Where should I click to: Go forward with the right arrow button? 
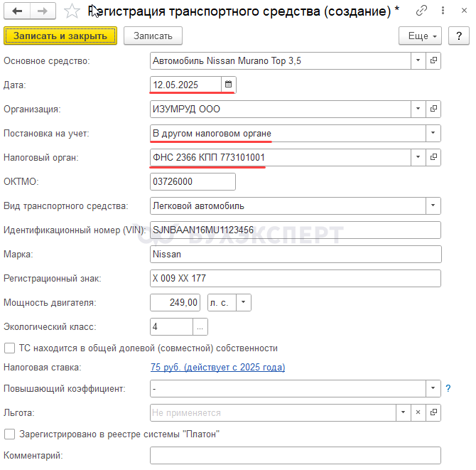click(43, 11)
